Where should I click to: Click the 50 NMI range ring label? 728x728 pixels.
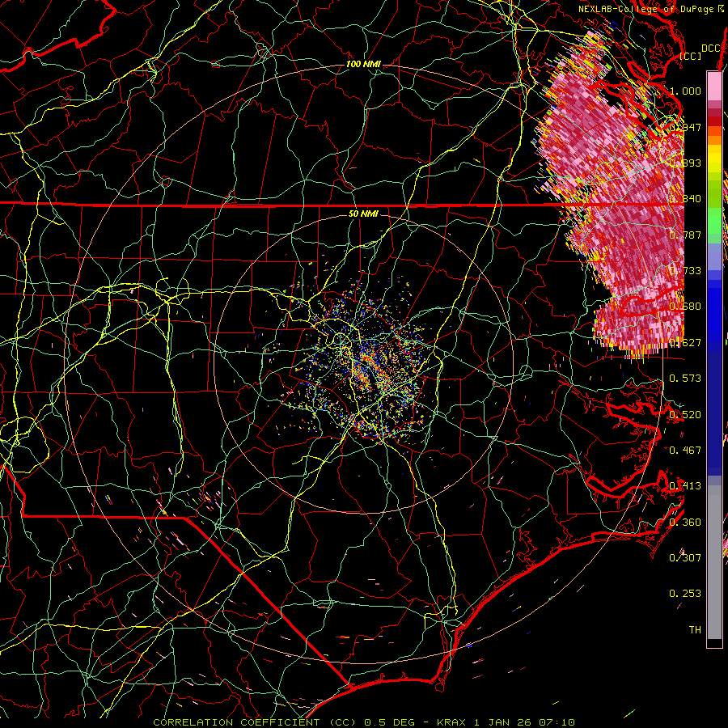[363, 214]
